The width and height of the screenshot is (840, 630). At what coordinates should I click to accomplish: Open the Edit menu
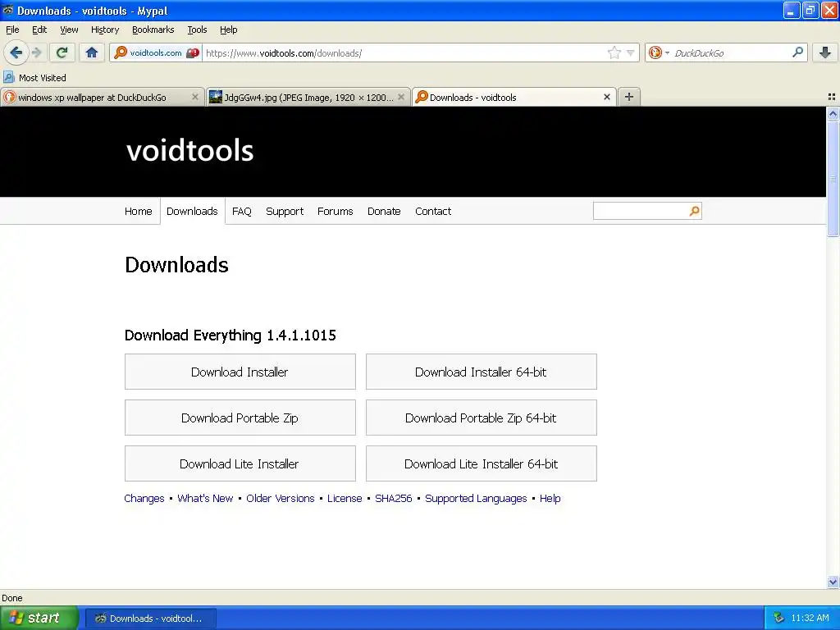[x=39, y=30]
